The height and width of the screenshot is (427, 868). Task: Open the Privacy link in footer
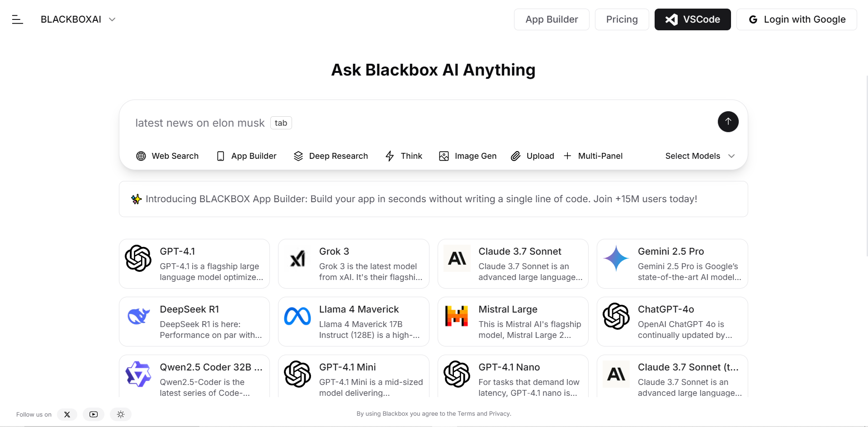(499, 413)
